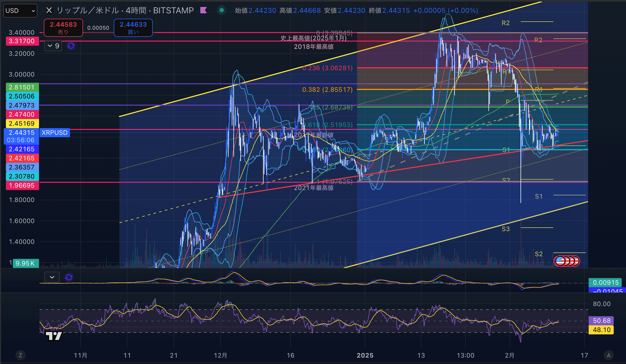
Task: Click the A auto-scale button
Action: [609, 355]
